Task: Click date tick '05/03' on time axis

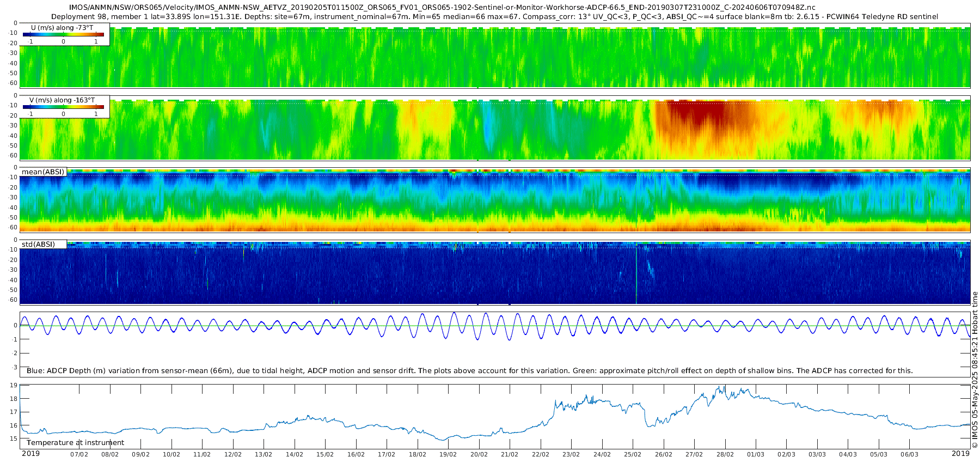Action: [x=879, y=454]
